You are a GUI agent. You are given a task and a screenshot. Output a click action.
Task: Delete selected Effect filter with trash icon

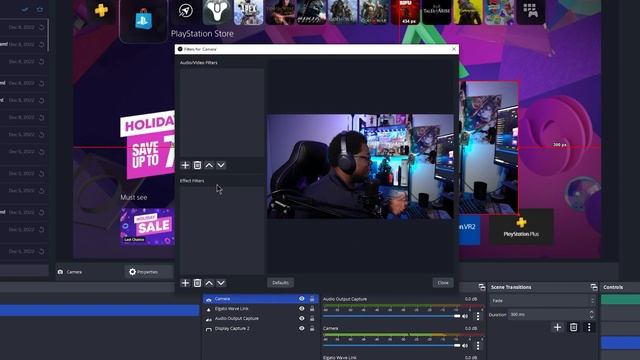197,283
